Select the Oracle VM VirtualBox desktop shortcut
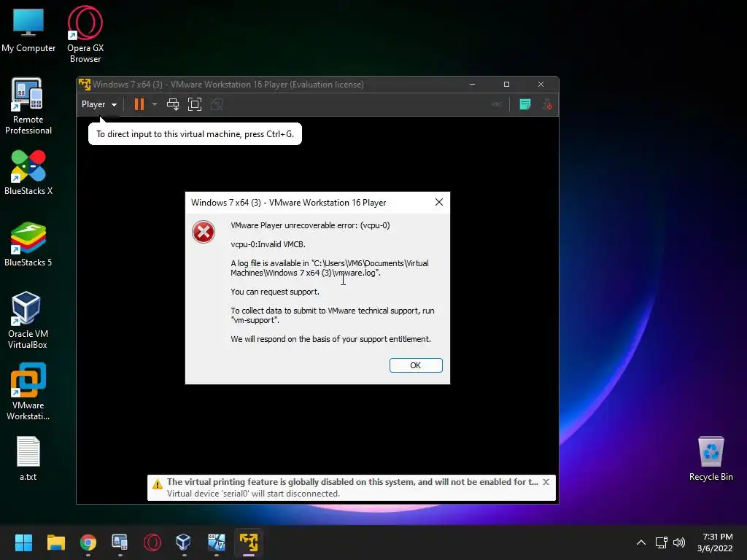Screen dimensions: 747x560 click(x=28, y=320)
